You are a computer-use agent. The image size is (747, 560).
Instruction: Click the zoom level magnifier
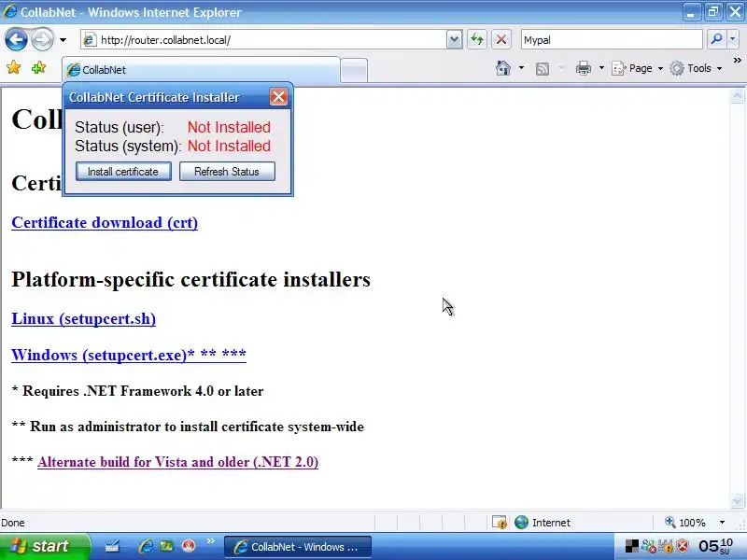tap(669, 523)
